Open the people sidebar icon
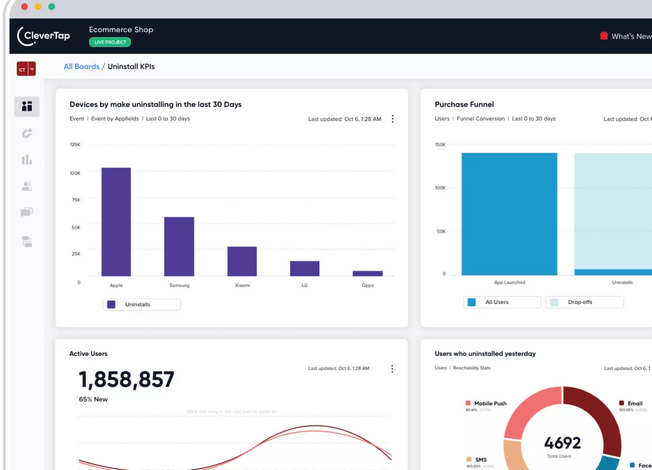 pyautogui.click(x=27, y=186)
